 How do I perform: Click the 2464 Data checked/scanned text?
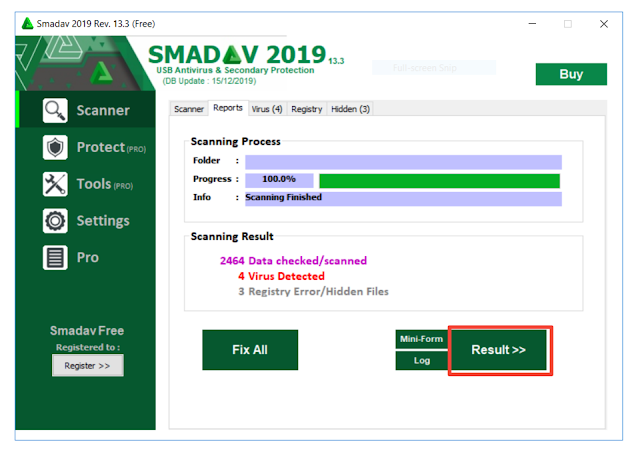point(293,260)
